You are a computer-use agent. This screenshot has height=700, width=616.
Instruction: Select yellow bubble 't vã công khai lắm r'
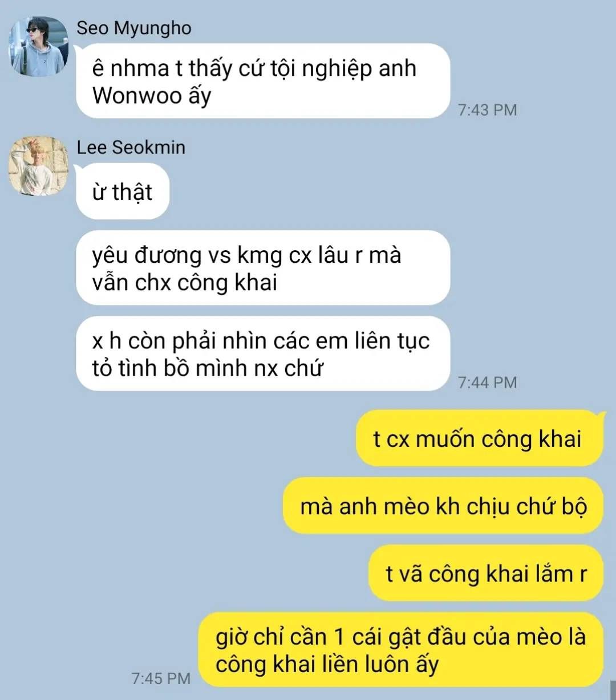tap(486, 573)
